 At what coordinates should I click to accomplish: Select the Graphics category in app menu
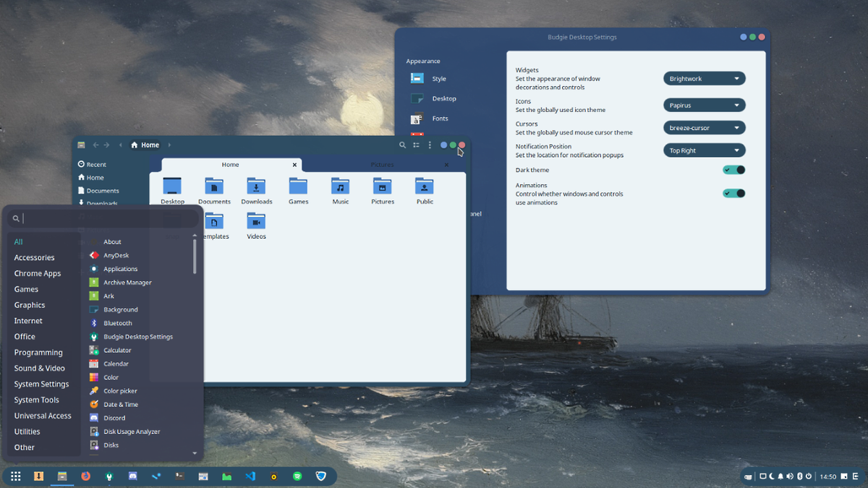(x=30, y=305)
